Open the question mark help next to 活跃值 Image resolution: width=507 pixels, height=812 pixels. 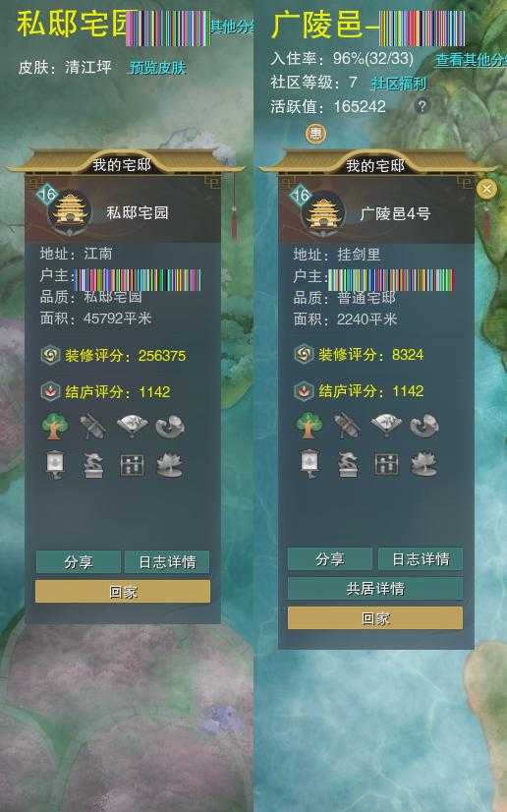click(422, 106)
